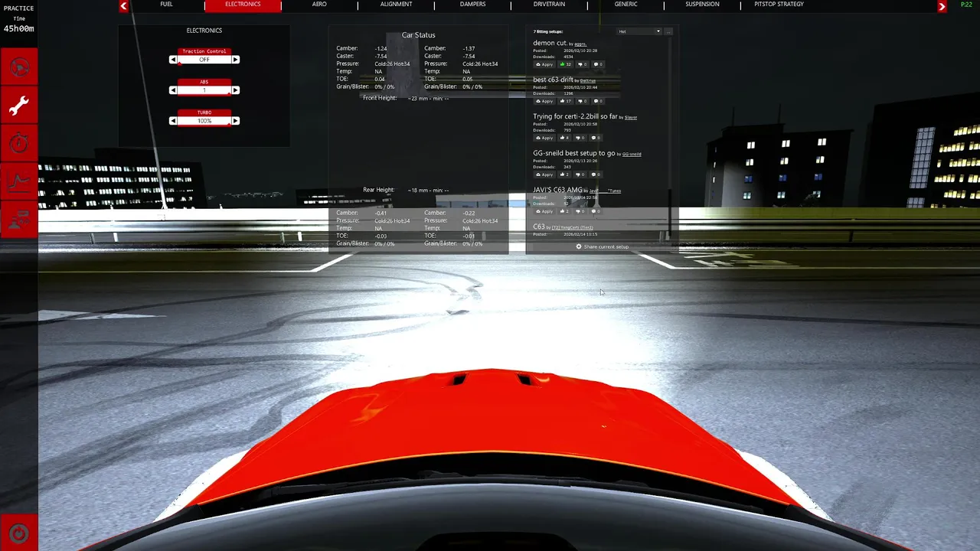Image resolution: width=980 pixels, height=551 pixels.
Task: Open the wrench setup icon in sidebar
Action: click(x=18, y=106)
